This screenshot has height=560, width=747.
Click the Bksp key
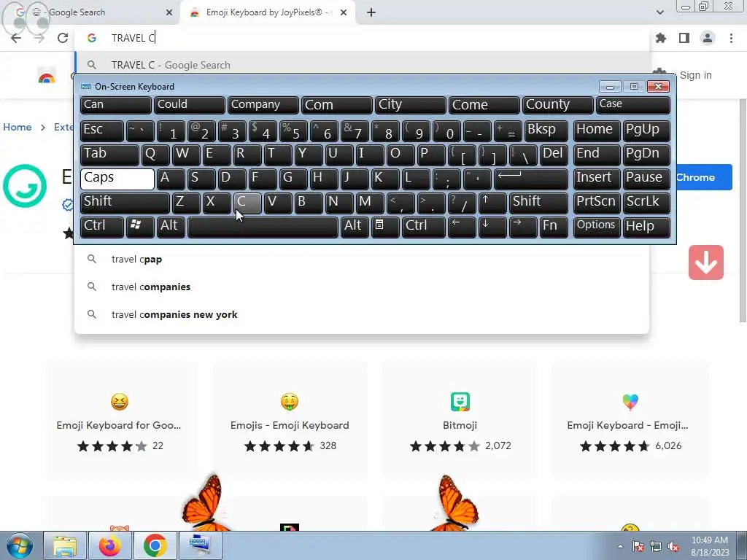546,131
